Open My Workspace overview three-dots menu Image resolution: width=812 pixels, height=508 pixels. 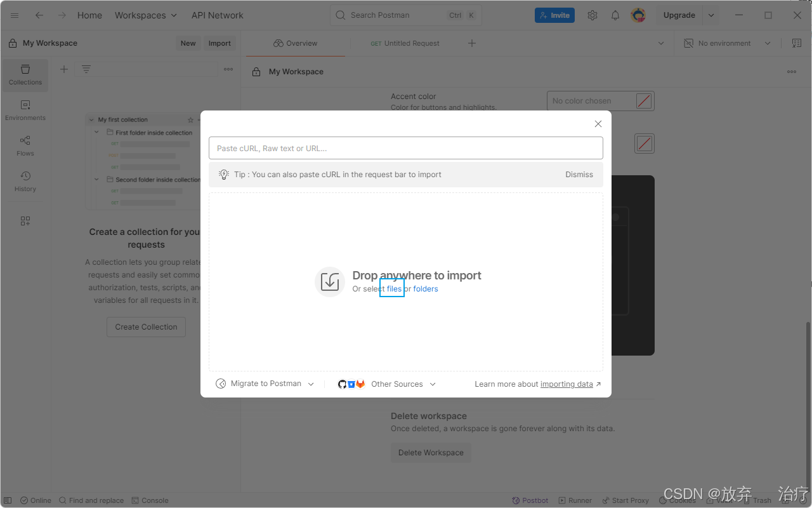click(792, 72)
